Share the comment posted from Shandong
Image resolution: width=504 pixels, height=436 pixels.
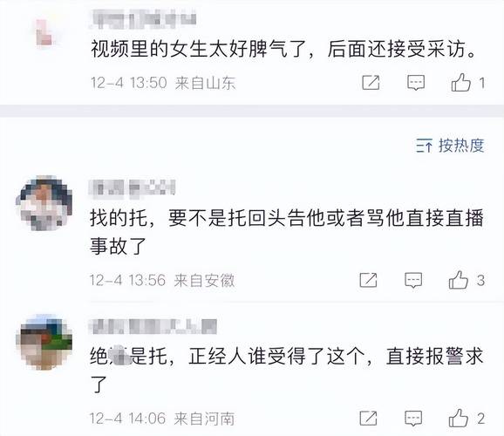tap(371, 83)
